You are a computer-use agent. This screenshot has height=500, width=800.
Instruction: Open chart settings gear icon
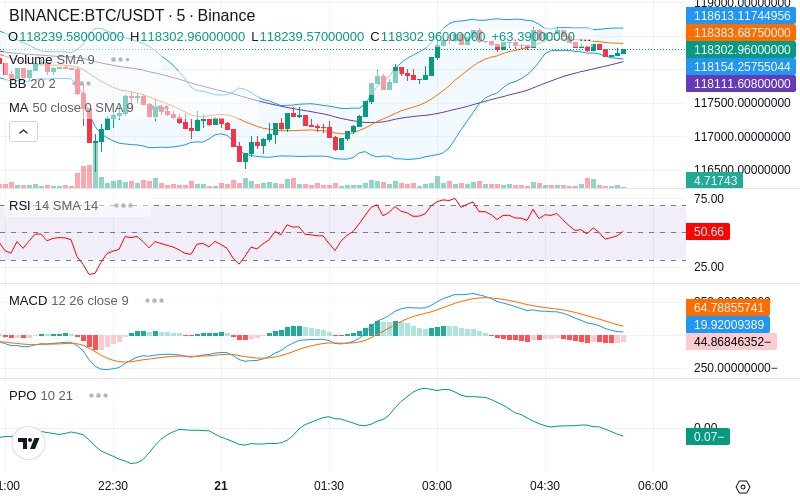[743, 486]
